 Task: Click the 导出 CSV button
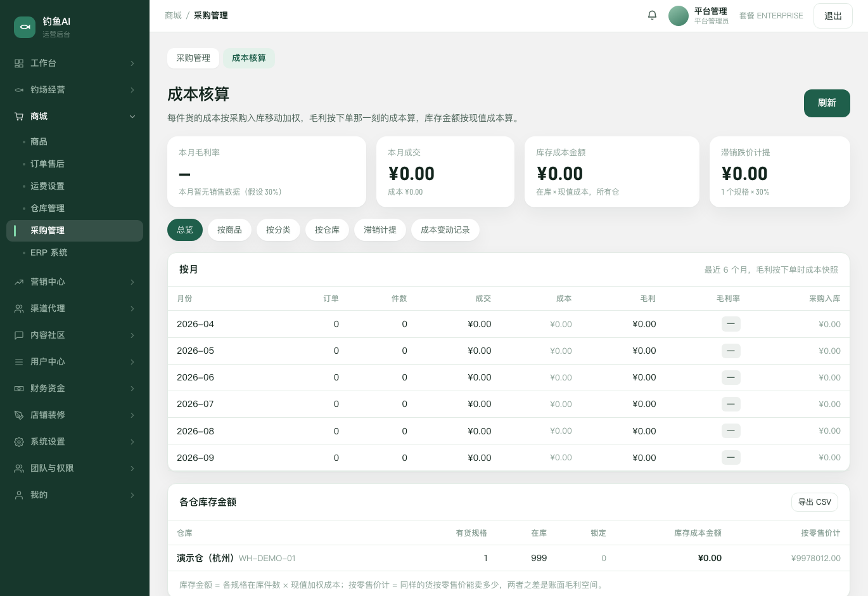pyautogui.click(x=815, y=502)
